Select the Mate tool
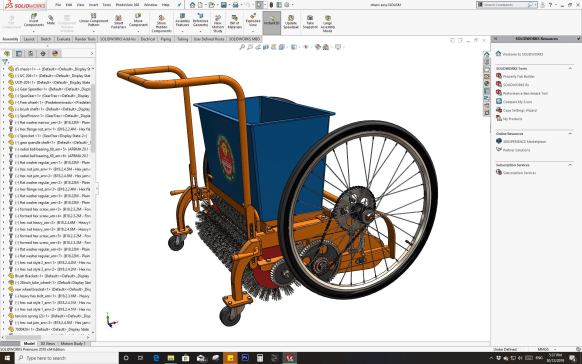This screenshot has width=582, height=364. [x=51, y=20]
